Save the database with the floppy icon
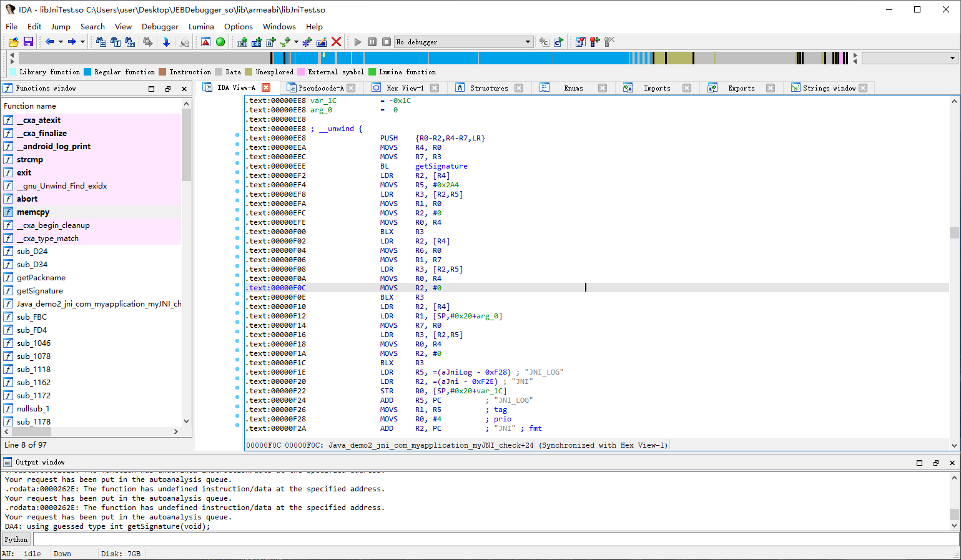961x560 pixels. 28,42
